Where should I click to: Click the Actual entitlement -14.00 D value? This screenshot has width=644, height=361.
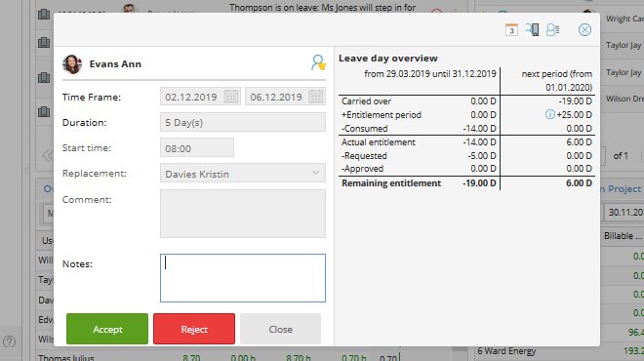[479, 142]
